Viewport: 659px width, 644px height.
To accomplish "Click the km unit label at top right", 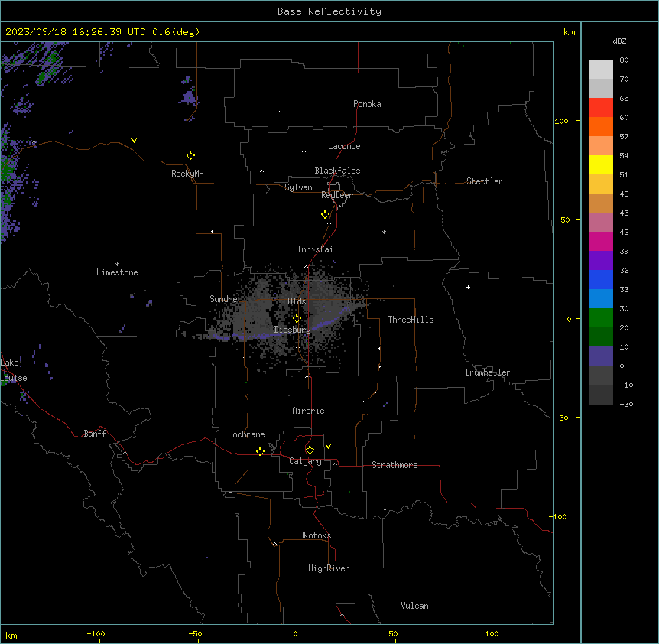I will 570,32.
